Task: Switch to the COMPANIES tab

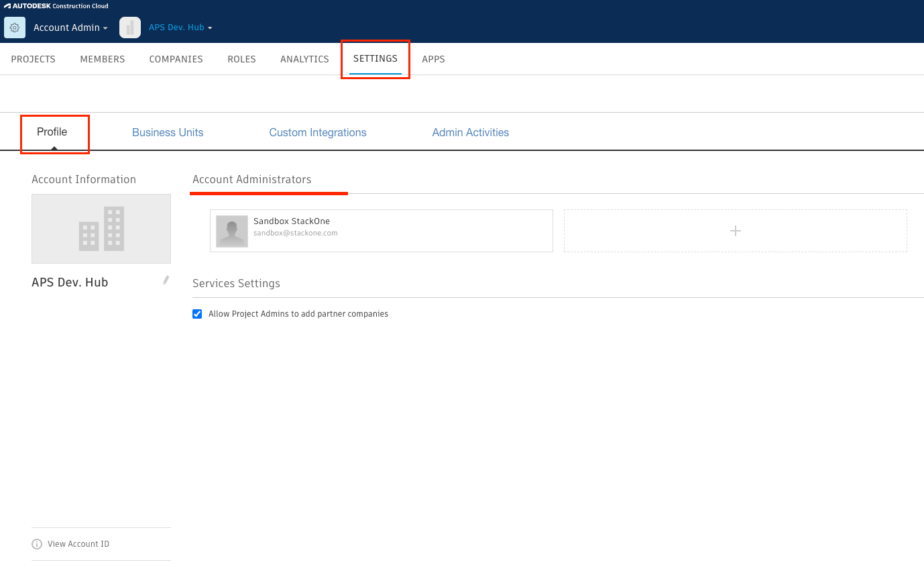Action: (x=176, y=59)
